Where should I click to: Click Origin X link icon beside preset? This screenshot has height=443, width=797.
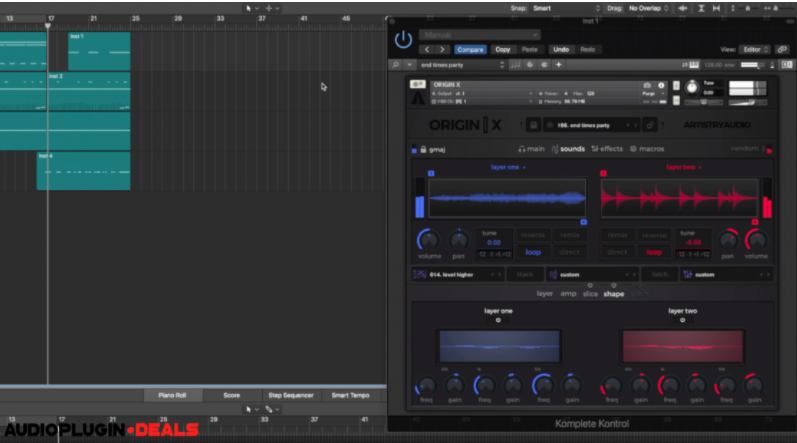tap(649, 125)
